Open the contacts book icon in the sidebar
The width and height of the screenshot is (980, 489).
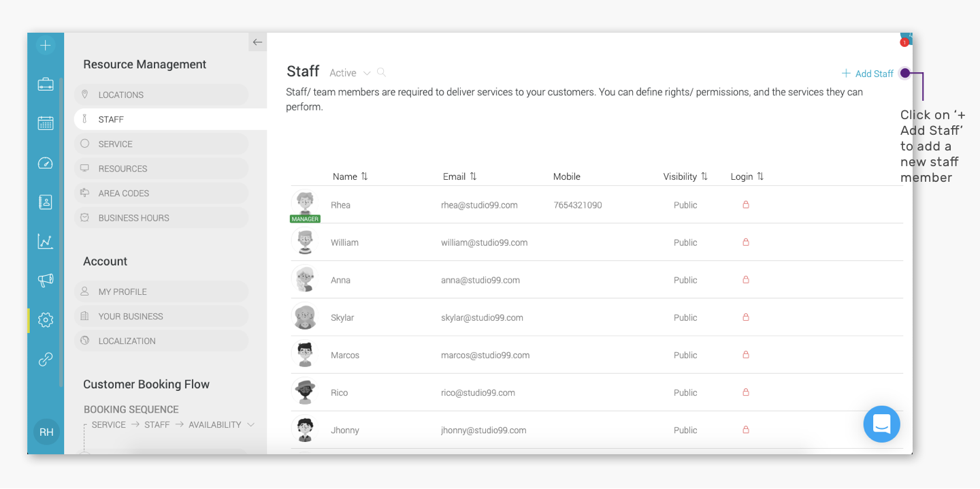pos(46,202)
